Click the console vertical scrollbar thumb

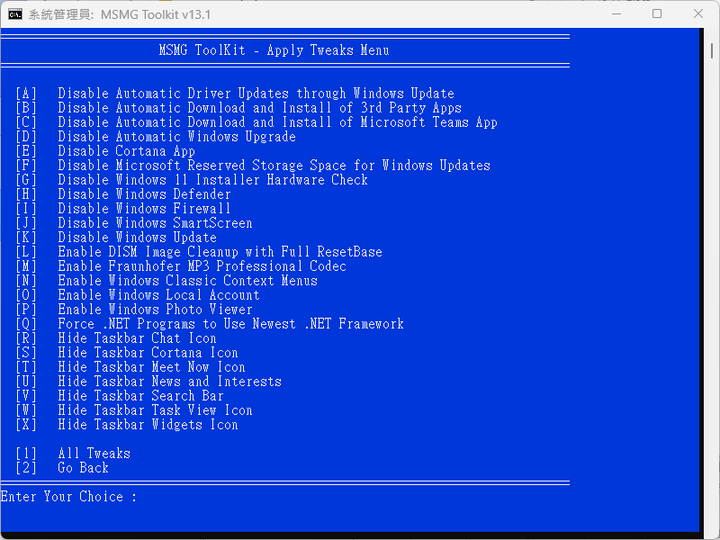[712, 50]
